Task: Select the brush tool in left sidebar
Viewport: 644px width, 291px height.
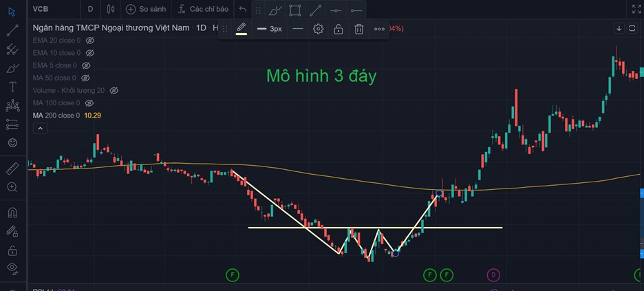Action: point(12,68)
